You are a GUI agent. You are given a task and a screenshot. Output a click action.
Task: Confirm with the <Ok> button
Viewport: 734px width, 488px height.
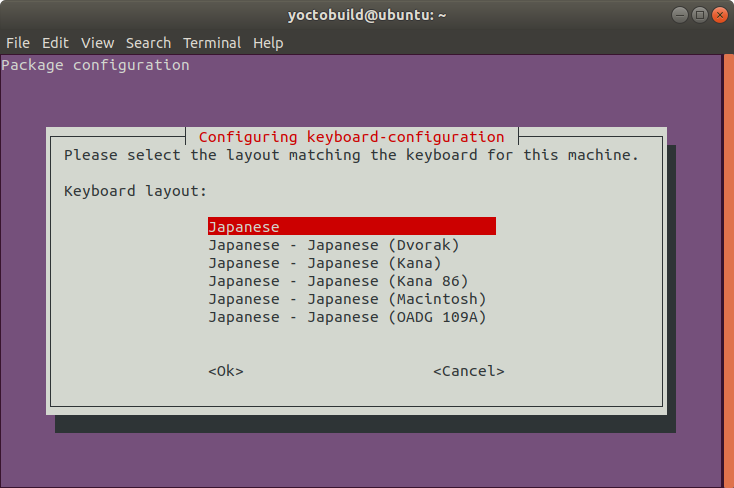pyautogui.click(x=226, y=371)
